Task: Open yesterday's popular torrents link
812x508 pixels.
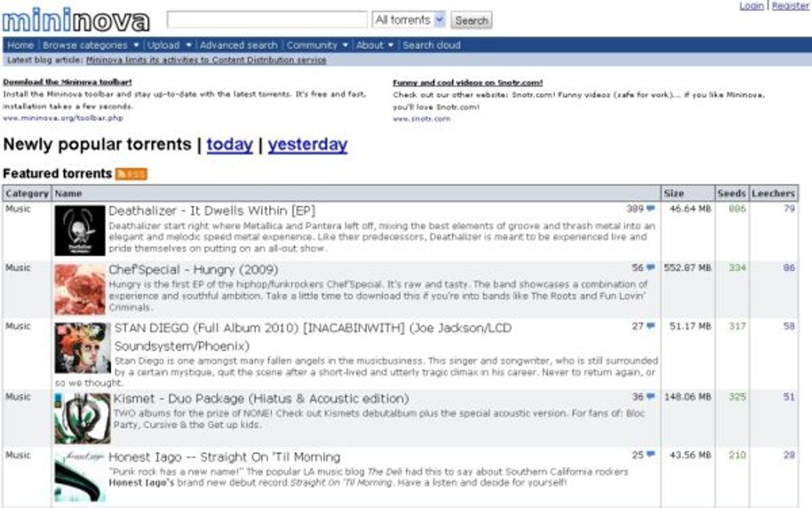Action: pos(307,145)
